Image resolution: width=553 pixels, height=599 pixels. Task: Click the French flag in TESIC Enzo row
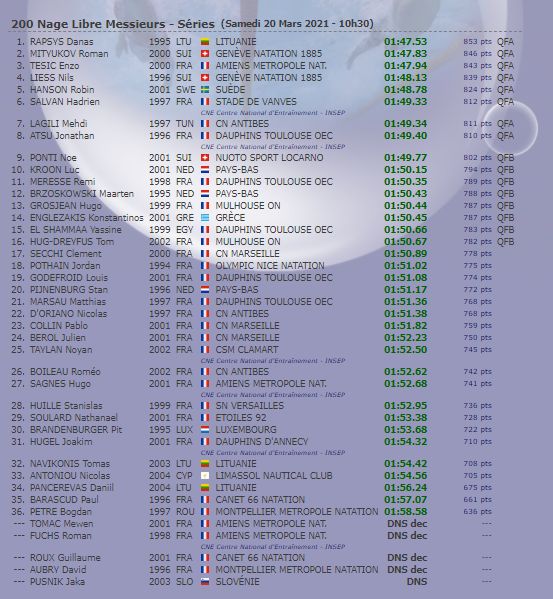click(205, 66)
